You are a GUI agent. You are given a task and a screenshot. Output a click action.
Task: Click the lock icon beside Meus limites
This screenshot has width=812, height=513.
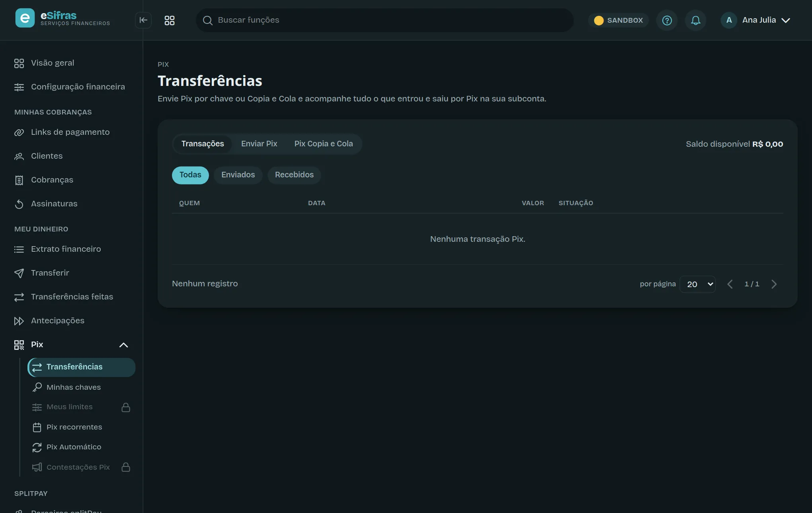click(x=126, y=407)
